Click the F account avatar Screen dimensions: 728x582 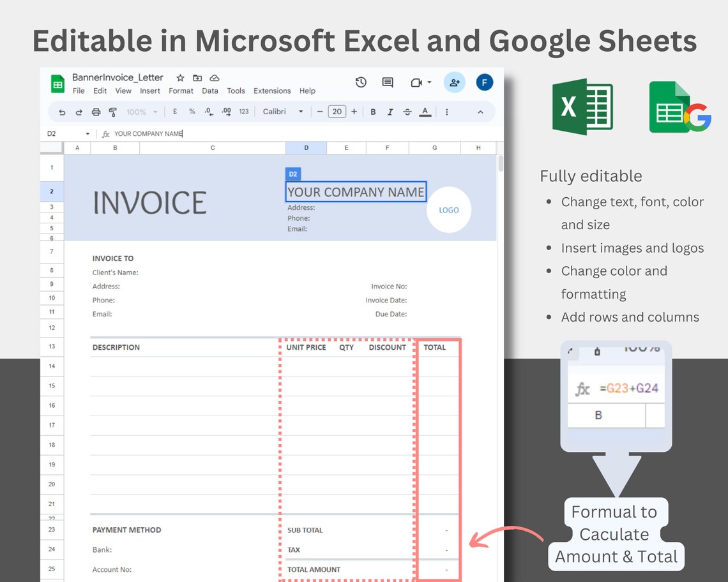click(484, 82)
